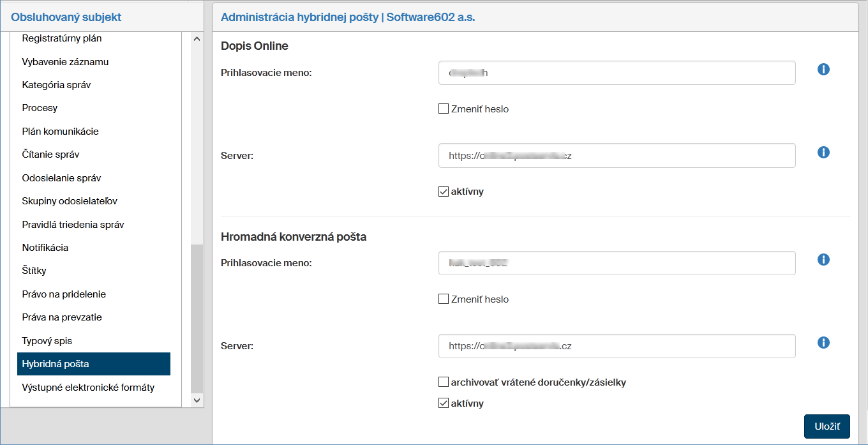Screen dimensions: 868x445
Task: Click info icon beside Hromadná konverzná pošta server
Action: click(x=823, y=343)
